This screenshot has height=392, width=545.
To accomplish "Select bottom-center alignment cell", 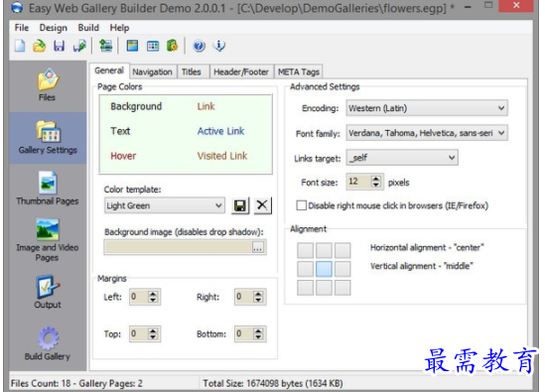I will point(324,288).
